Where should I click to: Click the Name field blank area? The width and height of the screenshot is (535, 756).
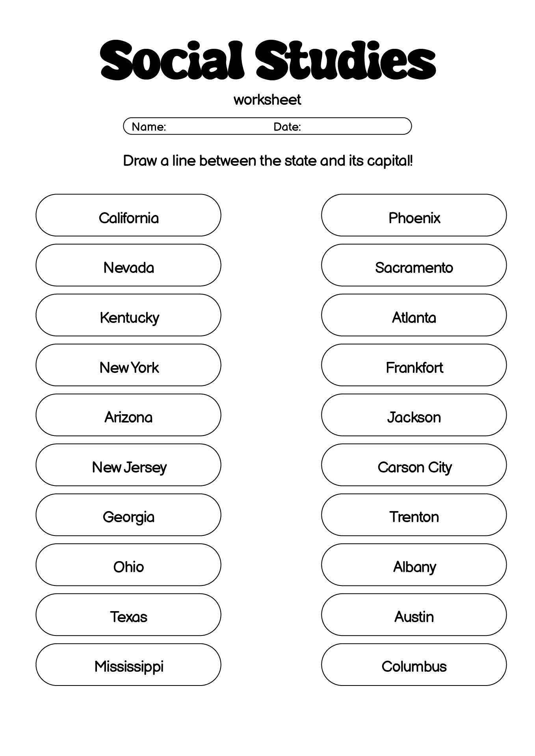(217, 126)
